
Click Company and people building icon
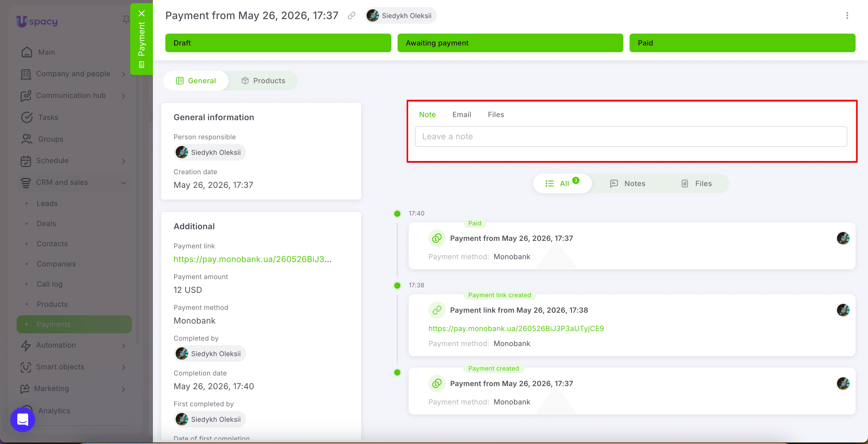point(26,74)
